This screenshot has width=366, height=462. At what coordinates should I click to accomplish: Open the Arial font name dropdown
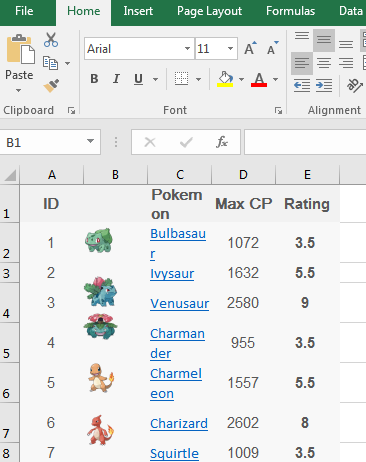pos(187,49)
